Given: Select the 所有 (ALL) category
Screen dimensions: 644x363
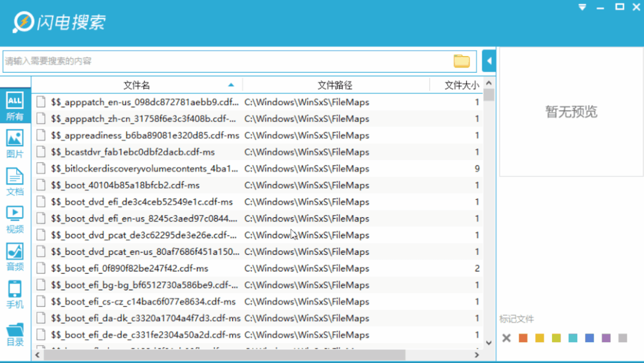Looking at the screenshot, I should point(15,106).
